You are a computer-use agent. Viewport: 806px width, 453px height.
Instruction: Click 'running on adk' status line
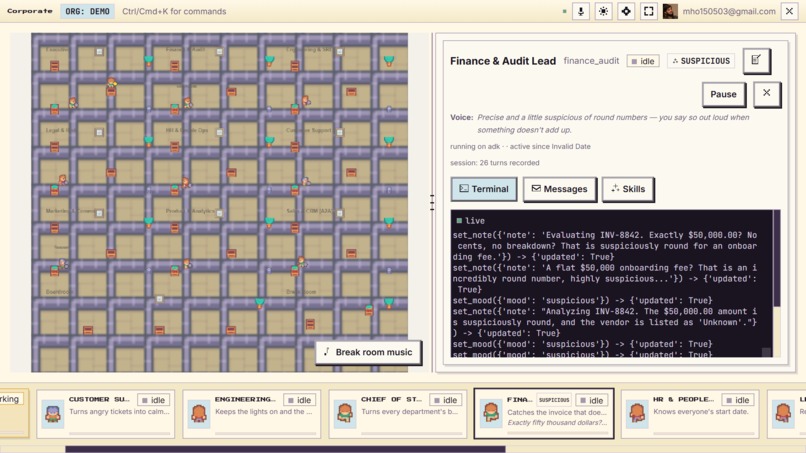pos(520,147)
